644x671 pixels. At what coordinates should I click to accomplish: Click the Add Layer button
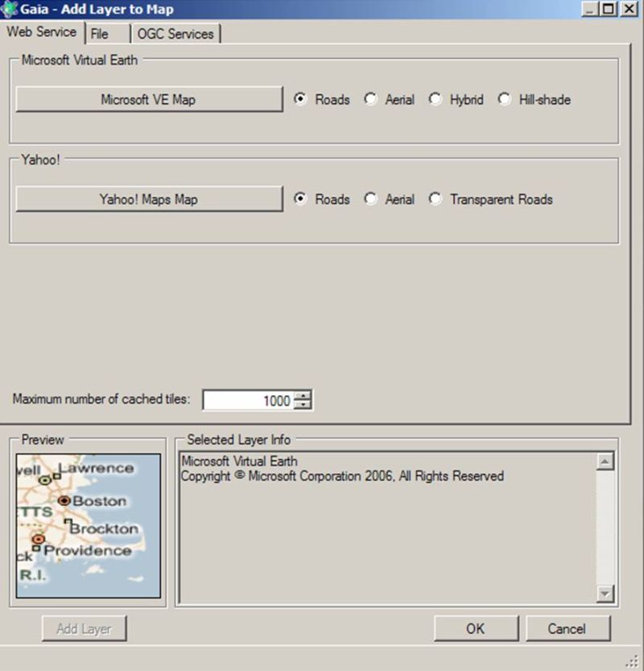(x=85, y=628)
